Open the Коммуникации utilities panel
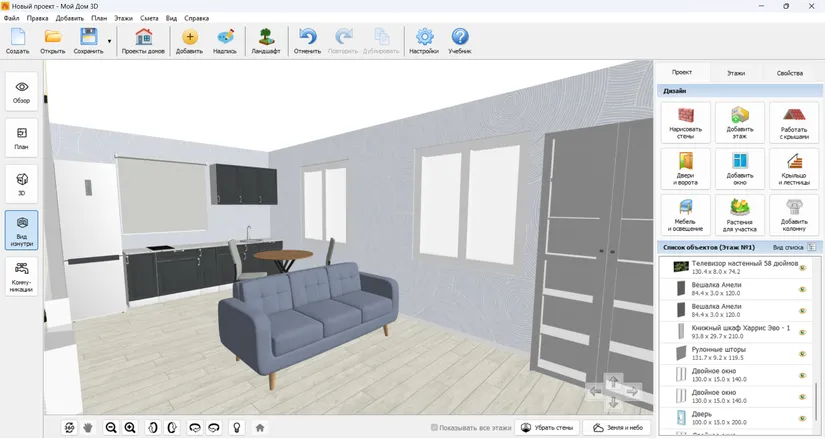The height and width of the screenshot is (439, 825). point(22,276)
